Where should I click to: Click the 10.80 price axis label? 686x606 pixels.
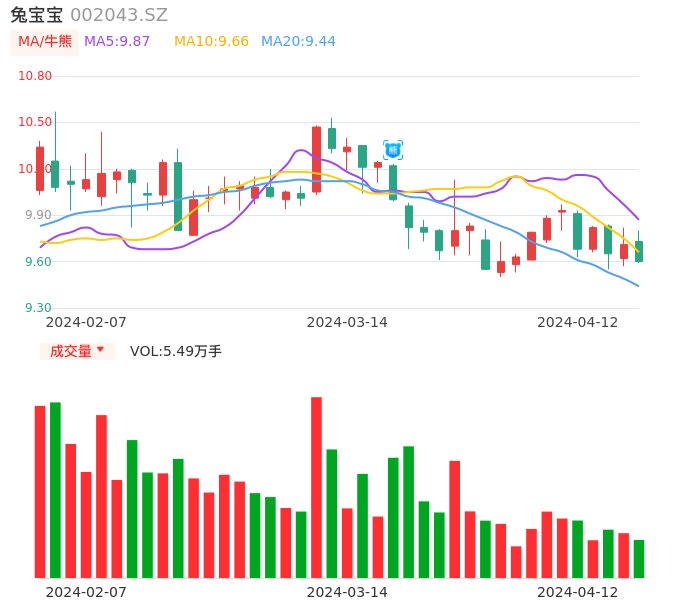pyautogui.click(x=35, y=76)
